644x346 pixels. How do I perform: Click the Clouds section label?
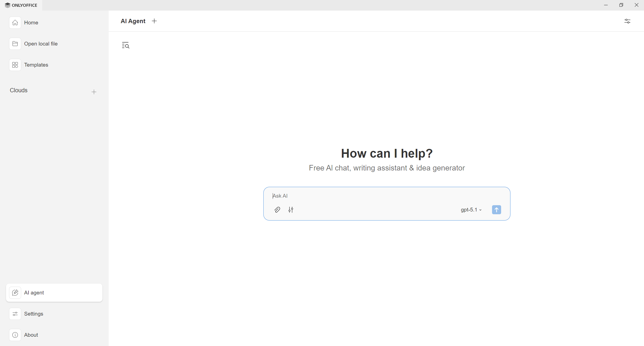pos(19,90)
